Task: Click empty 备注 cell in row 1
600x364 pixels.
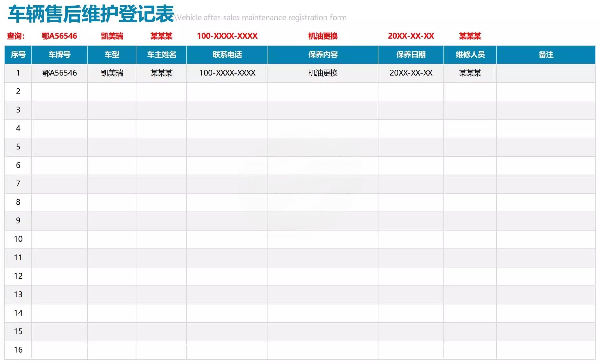Action: pyautogui.click(x=546, y=73)
